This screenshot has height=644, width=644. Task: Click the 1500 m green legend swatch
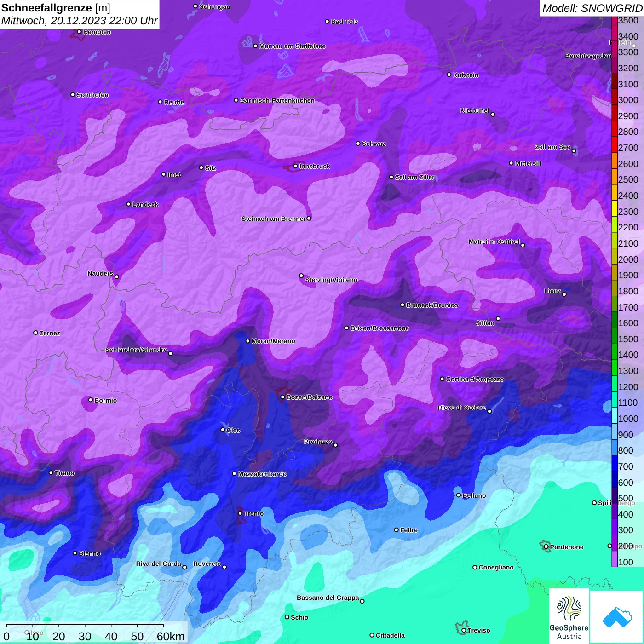coord(615,335)
